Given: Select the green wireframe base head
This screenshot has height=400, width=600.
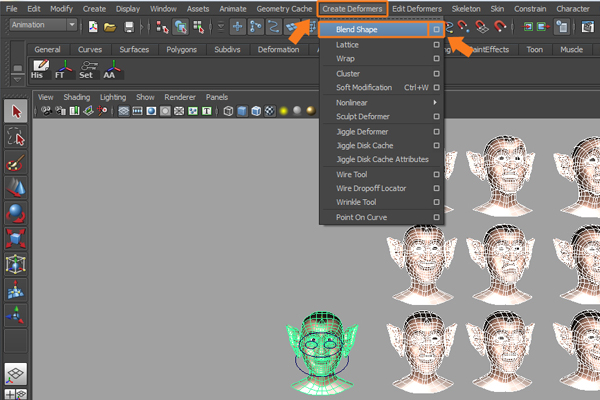Looking at the screenshot, I should tap(322, 353).
